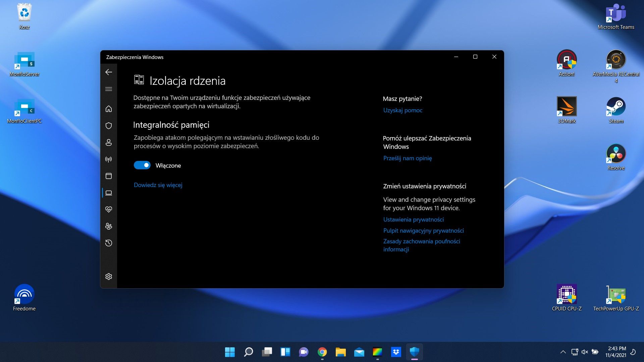Open the muted volume tray icon
The width and height of the screenshot is (644, 362).
pyautogui.click(x=585, y=352)
